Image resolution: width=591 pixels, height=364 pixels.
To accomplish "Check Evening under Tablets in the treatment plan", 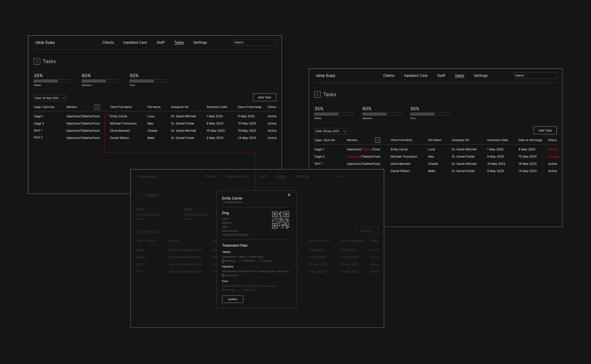I will point(260,261).
